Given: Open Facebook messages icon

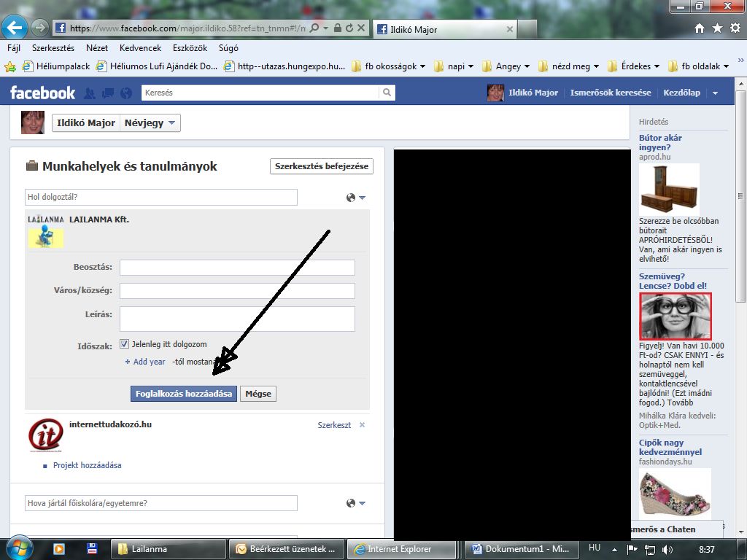Looking at the screenshot, I should click(108, 93).
